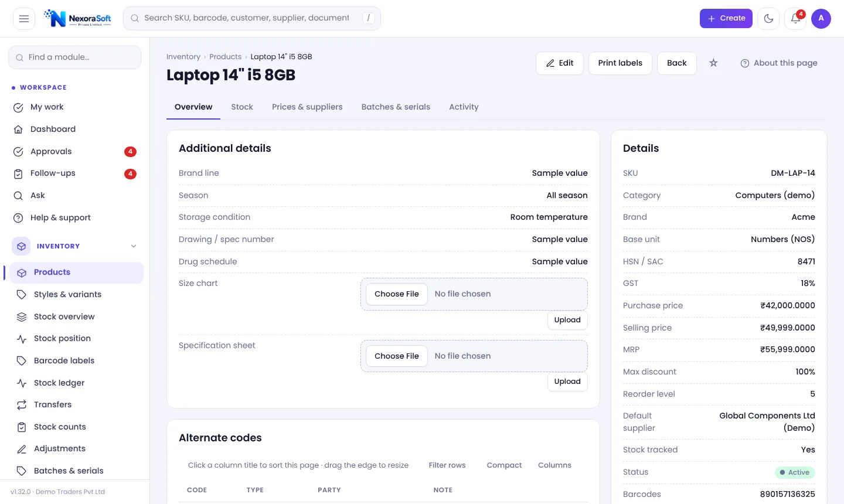Image resolution: width=844 pixels, height=504 pixels.
Task: Click the Ask search icon
Action: click(x=18, y=196)
